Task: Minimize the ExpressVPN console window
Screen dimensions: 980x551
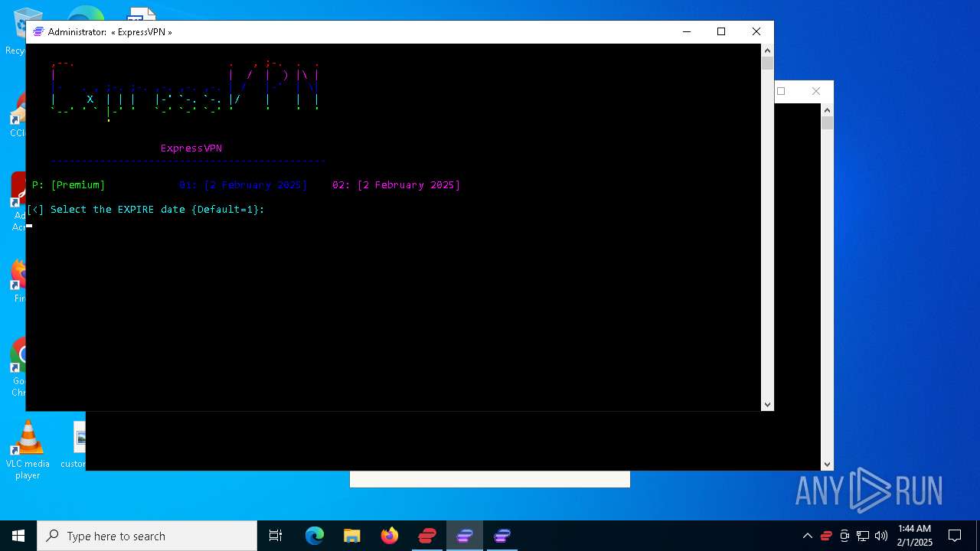Action: tap(686, 31)
